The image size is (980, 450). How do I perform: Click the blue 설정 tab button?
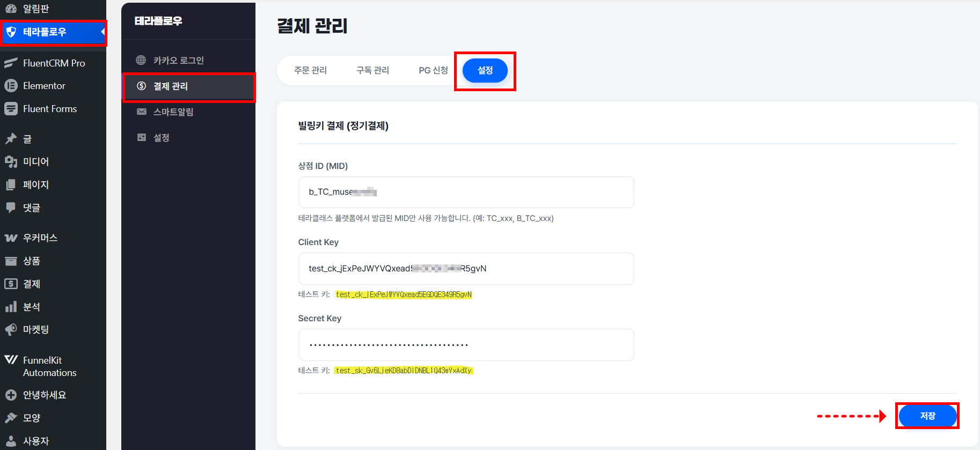[485, 71]
